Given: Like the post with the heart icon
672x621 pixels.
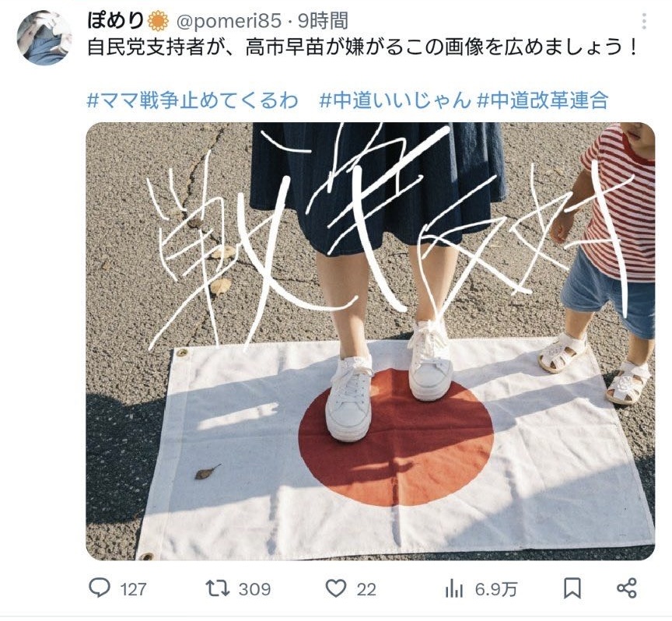Looking at the screenshot, I should [x=336, y=588].
